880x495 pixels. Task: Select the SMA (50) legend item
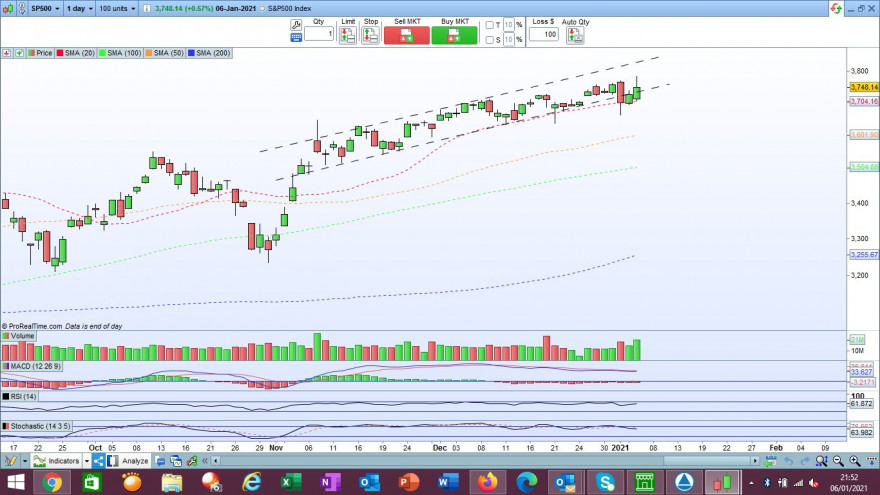(x=165, y=53)
